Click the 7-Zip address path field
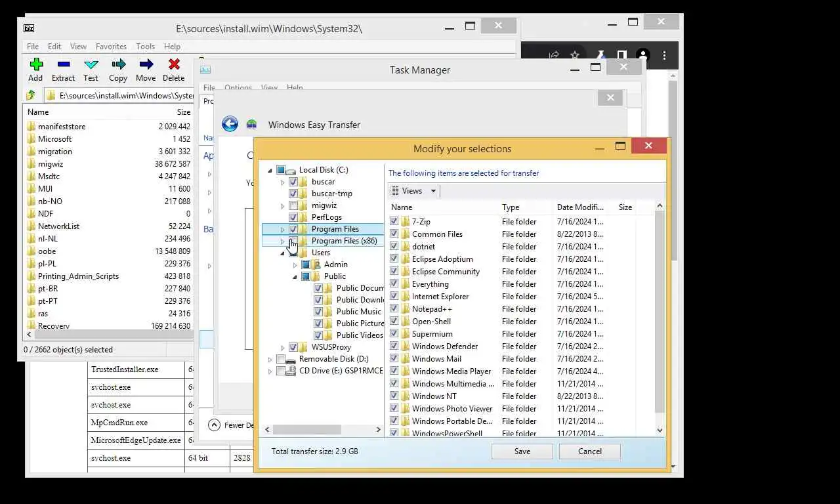Screen dimensions: 840x504 119,96
